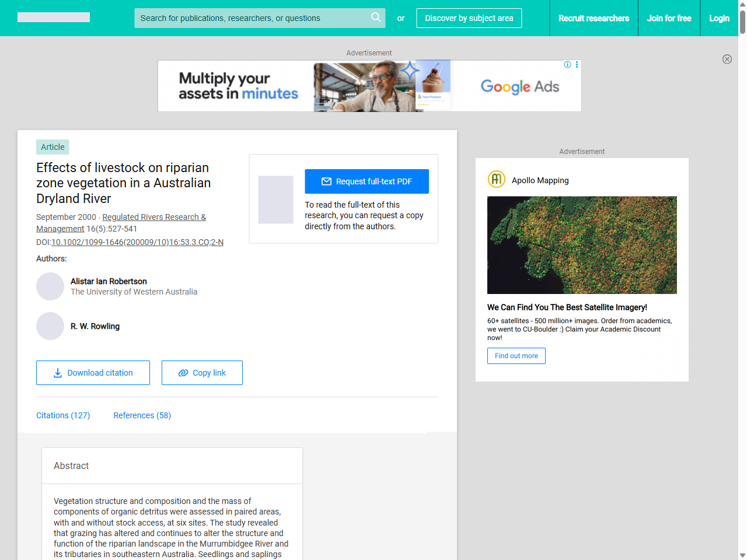747x560 pixels.
Task: Switch to the Citations (127) tab
Action: tap(63, 415)
